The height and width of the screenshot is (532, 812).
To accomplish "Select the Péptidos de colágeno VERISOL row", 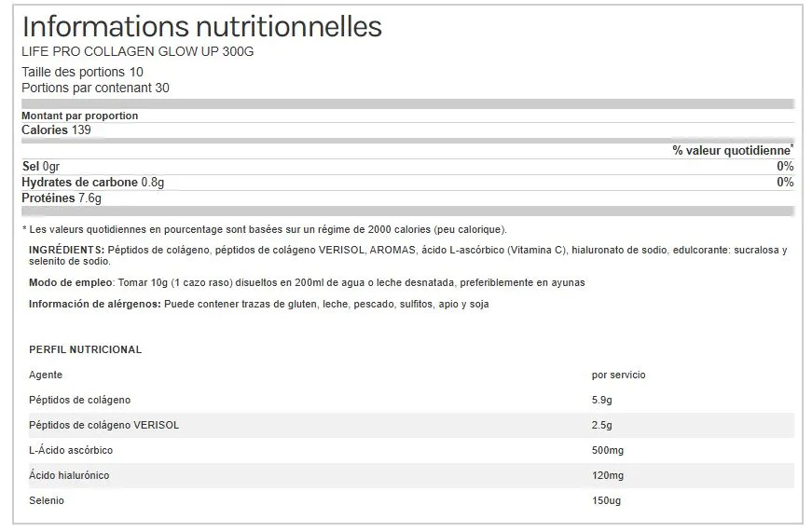I will pyautogui.click(x=411, y=426).
